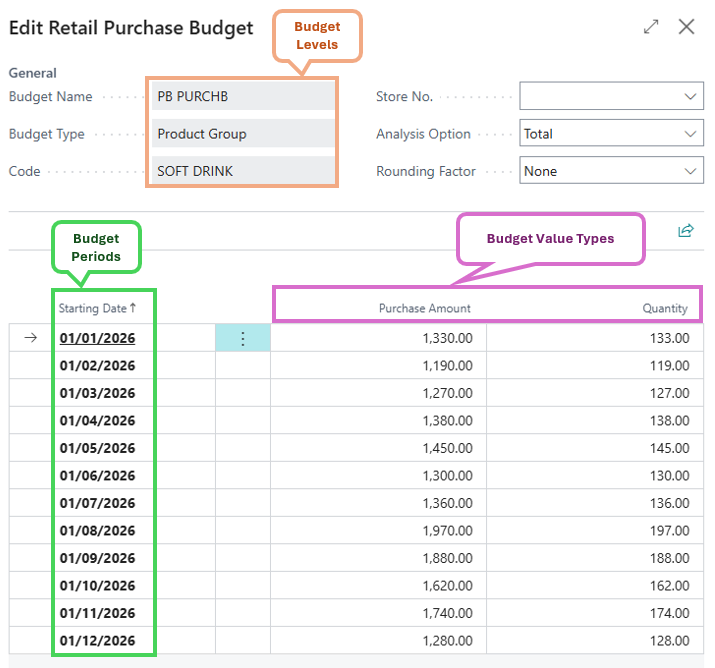Expand the Analysis Option dropdown
Image resolution: width=715 pixels, height=668 pixels.
click(x=611, y=134)
